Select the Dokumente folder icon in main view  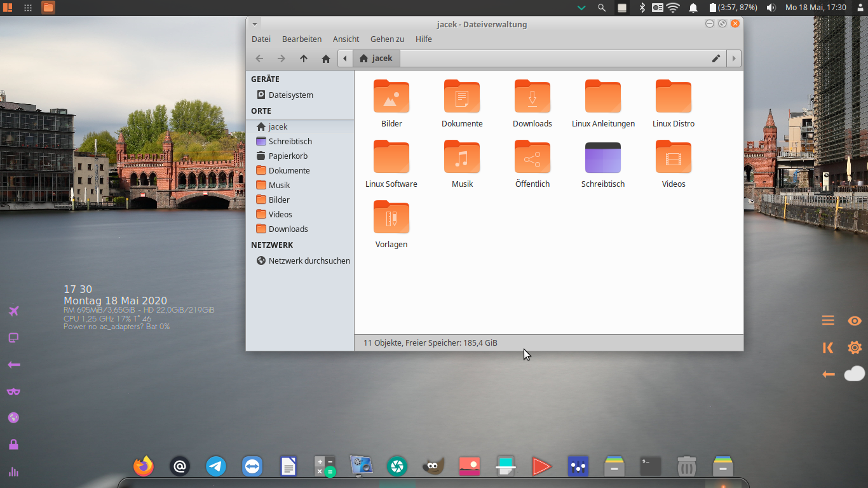tap(462, 97)
